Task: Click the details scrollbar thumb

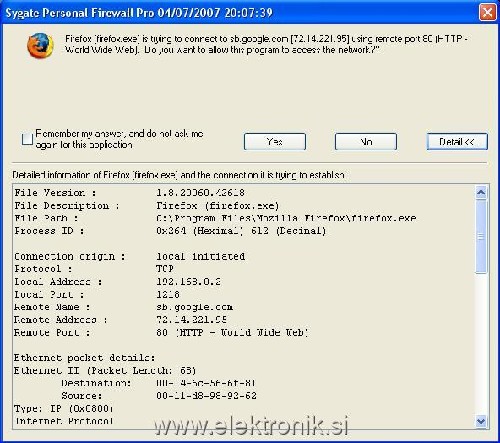Action: pyautogui.click(x=481, y=236)
